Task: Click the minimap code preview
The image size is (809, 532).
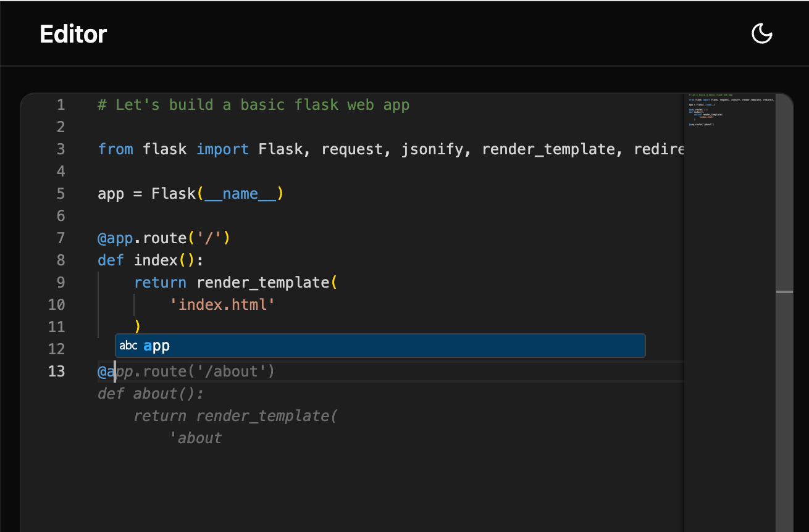Action: tap(730, 110)
